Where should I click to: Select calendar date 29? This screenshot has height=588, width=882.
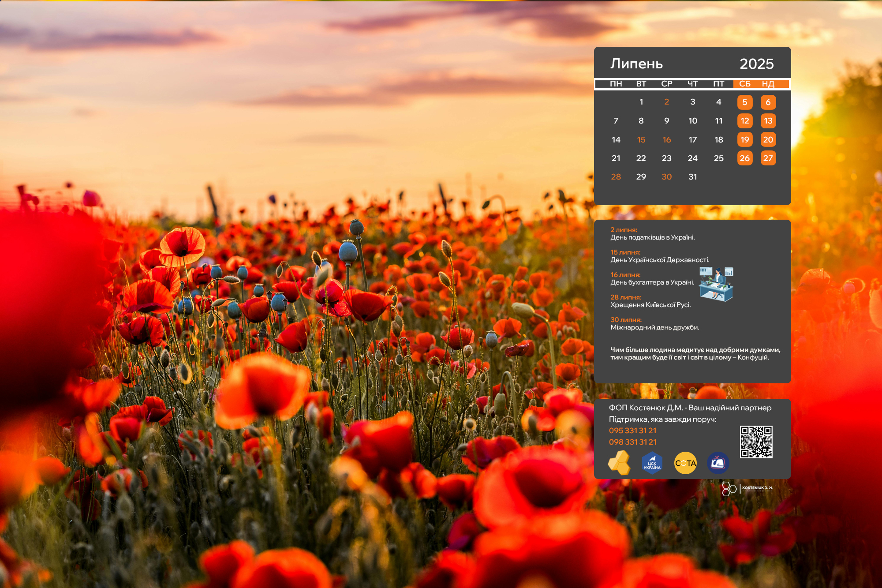[641, 177]
